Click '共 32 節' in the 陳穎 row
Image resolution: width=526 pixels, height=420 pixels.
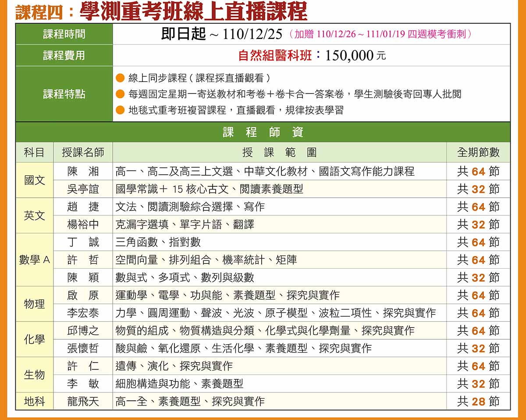point(478,278)
